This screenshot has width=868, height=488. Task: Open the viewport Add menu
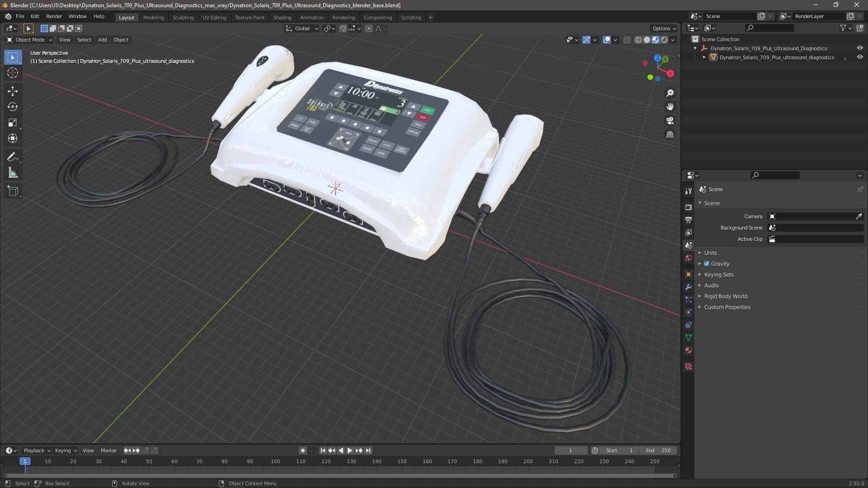103,40
